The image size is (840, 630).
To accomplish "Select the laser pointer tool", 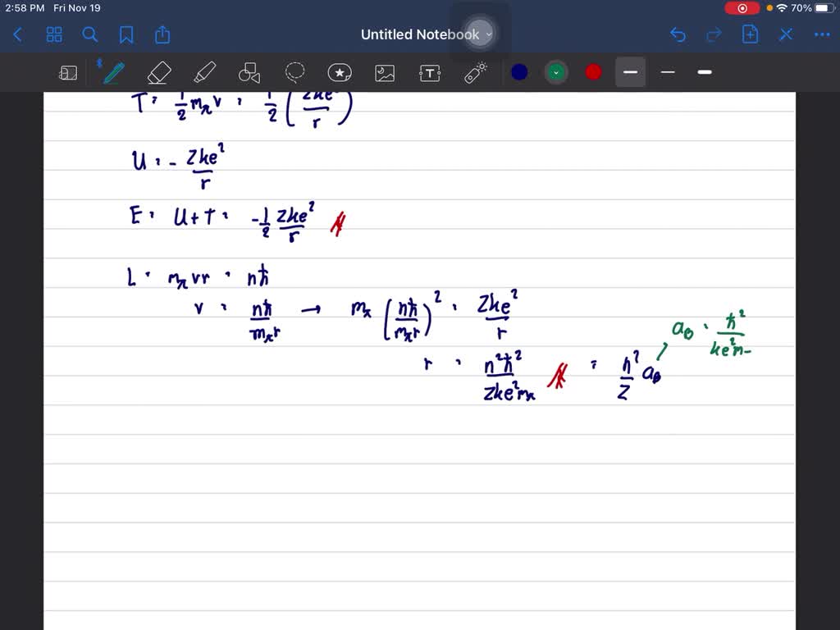I will coord(474,72).
